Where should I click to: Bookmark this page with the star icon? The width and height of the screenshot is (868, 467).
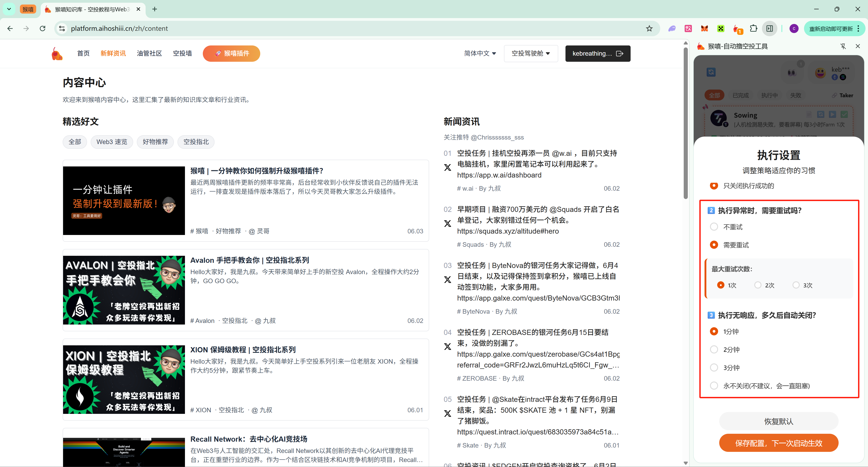pos(649,29)
